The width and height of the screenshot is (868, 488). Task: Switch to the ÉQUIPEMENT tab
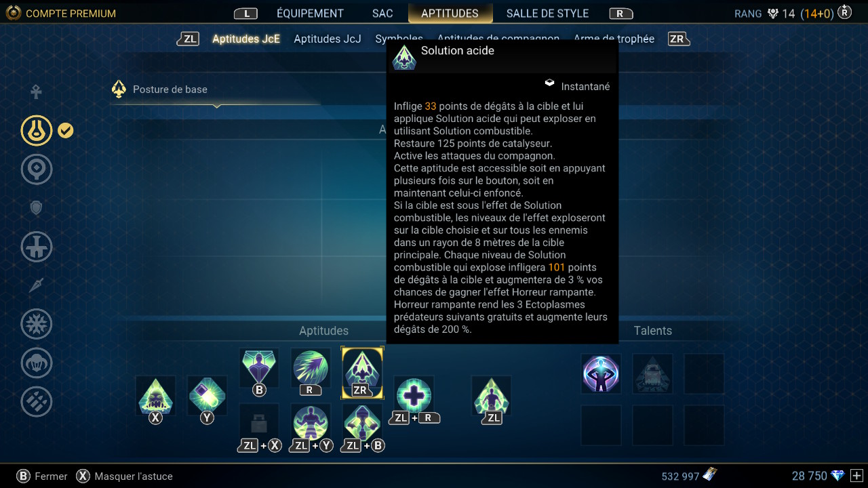pos(310,13)
